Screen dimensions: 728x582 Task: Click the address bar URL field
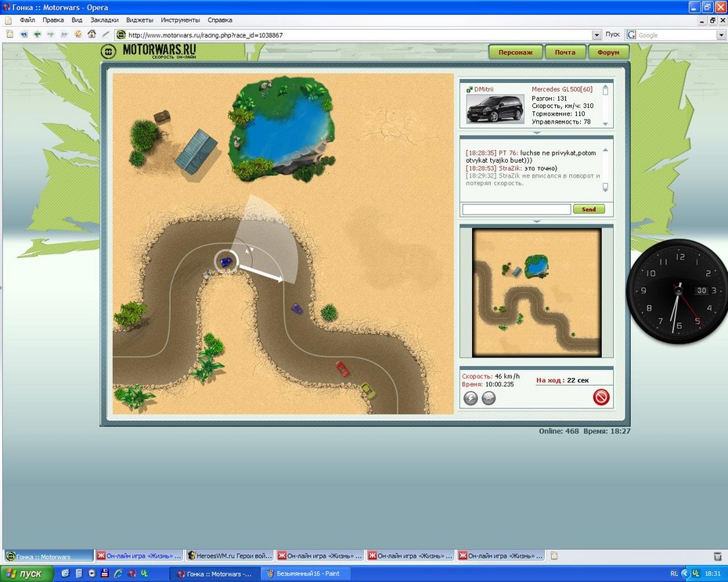click(x=359, y=34)
